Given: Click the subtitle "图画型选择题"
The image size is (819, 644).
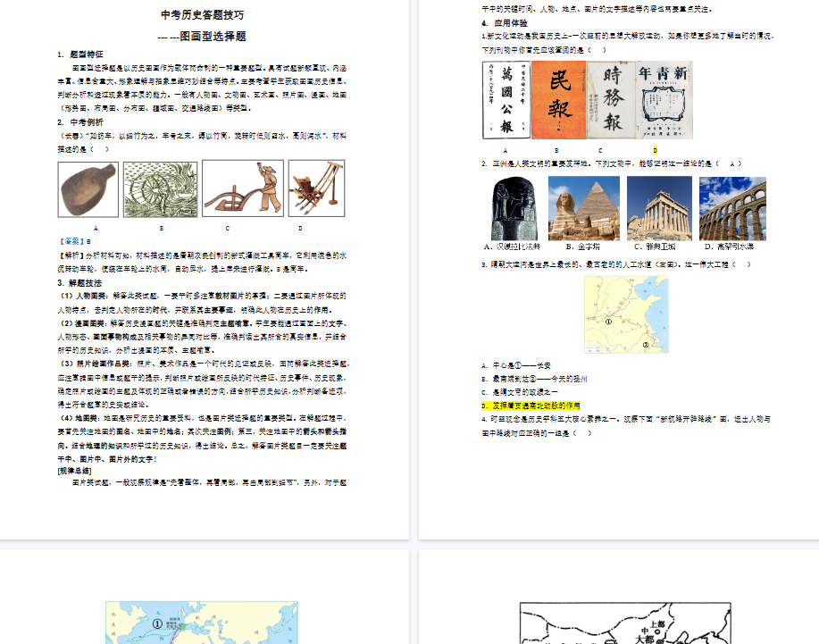Looking at the screenshot, I should click(x=213, y=37).
